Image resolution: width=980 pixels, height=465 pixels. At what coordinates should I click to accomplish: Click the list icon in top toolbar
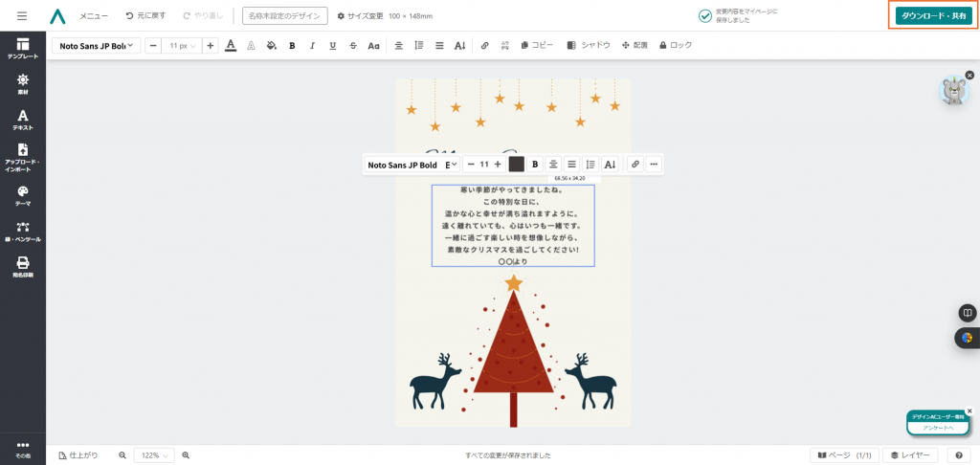click(x=439, y=45)
